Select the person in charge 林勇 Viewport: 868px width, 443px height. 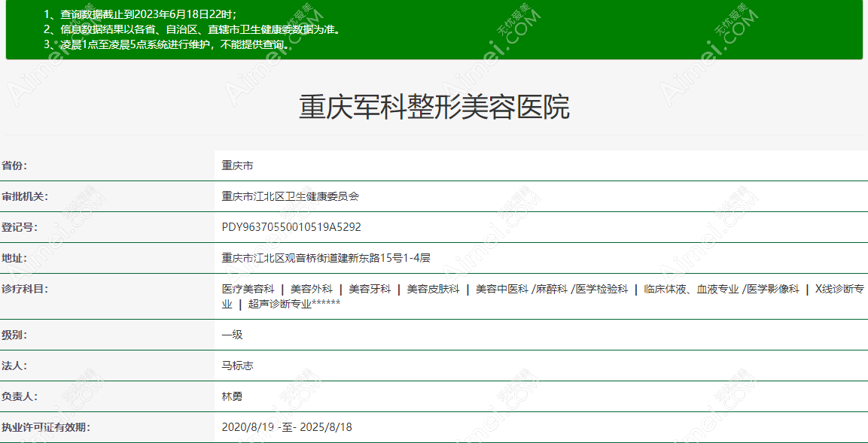(232, 396)
